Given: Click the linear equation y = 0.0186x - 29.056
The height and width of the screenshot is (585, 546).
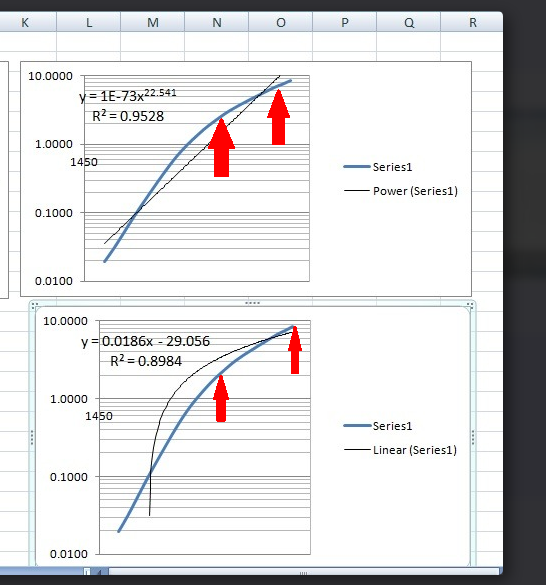Looking at the screenshot, I should point(146,341).
